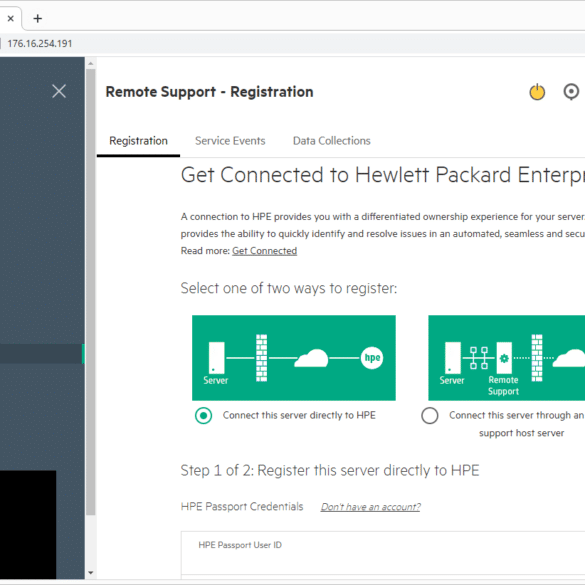Viewport: 585px width, 585px height.
Task: Click the black console thumbnail in sidebar
Action: coord(28,525)
